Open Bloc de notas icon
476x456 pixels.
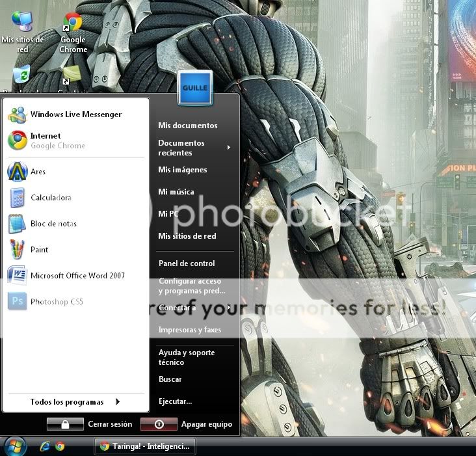tap(18, 224)
